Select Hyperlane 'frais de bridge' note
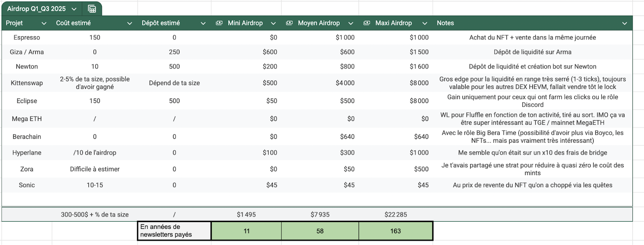 pos(533,152)
